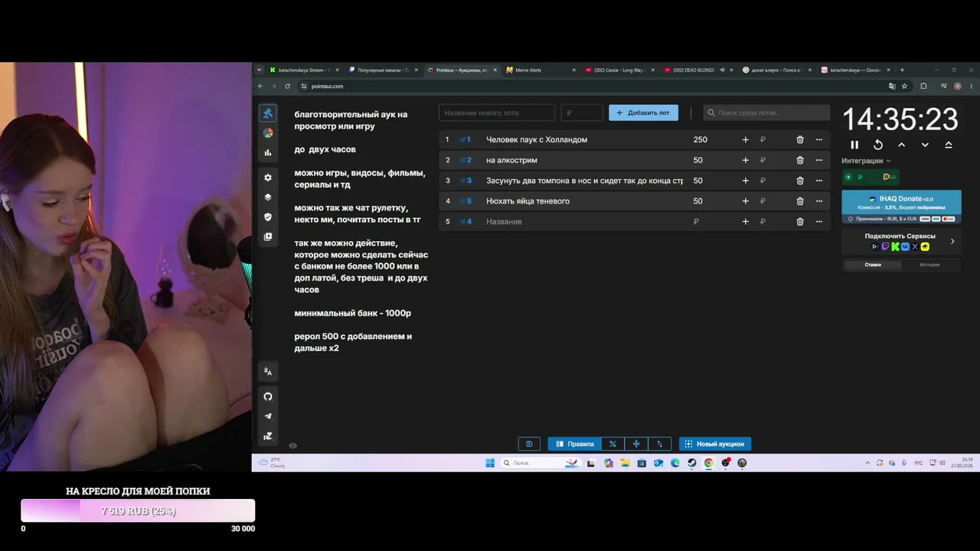Click the Новый аукцион button
The image size is (980, 551).
pos(715,444)
